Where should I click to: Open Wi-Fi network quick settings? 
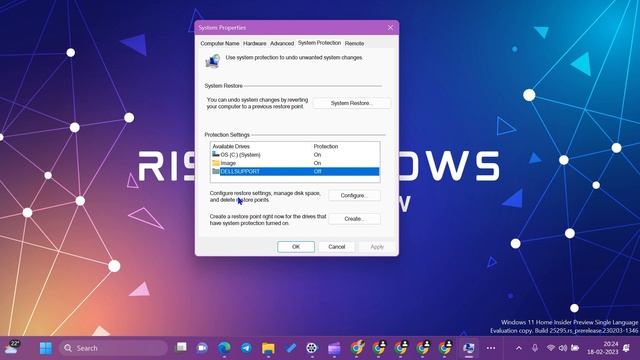point(551,348)
